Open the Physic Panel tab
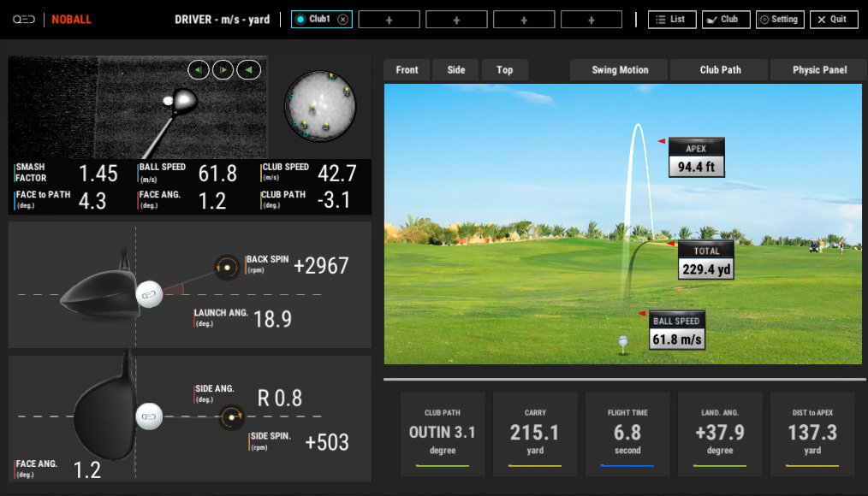 [819, 70]
